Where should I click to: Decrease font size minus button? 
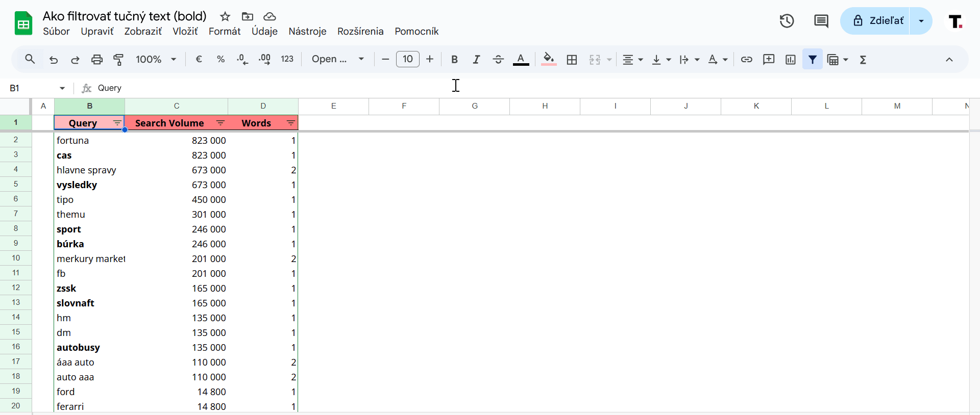pos(385,59)
